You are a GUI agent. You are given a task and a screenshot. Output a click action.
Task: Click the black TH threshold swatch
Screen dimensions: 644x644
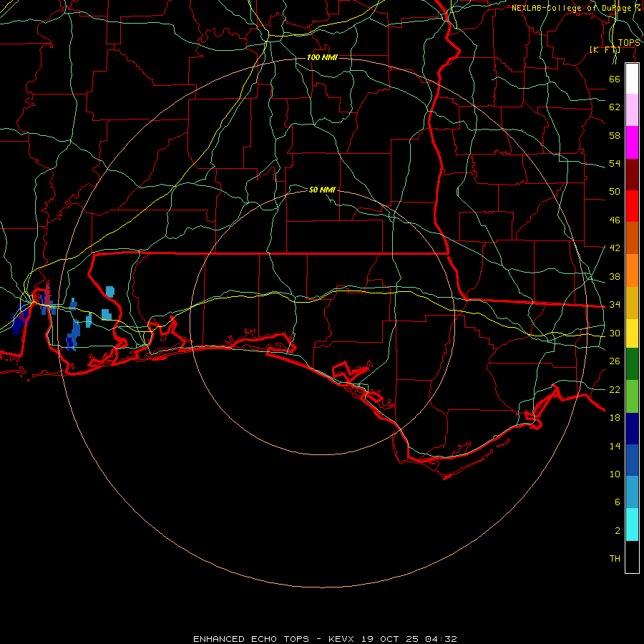632,557
